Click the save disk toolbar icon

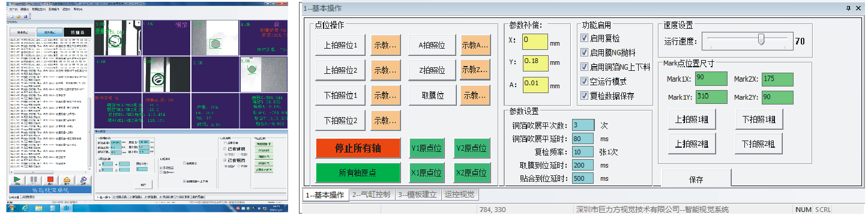[x=25, y=17]
